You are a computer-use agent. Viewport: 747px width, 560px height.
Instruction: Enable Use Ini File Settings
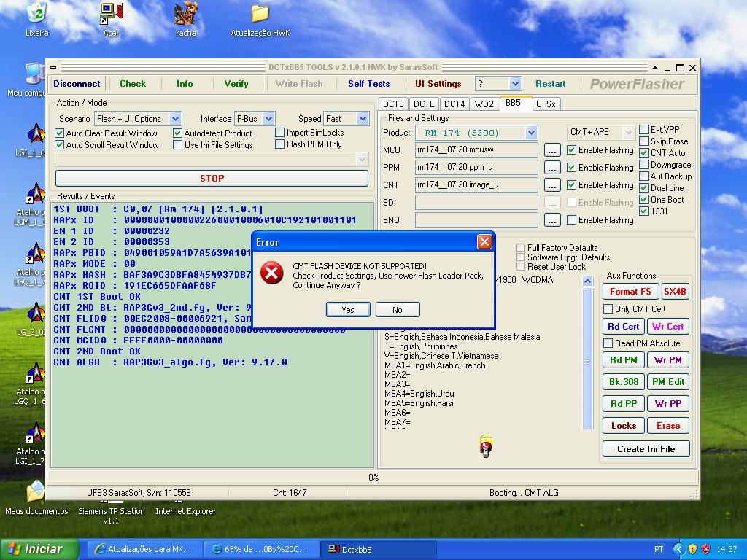(x=178, y=145)
